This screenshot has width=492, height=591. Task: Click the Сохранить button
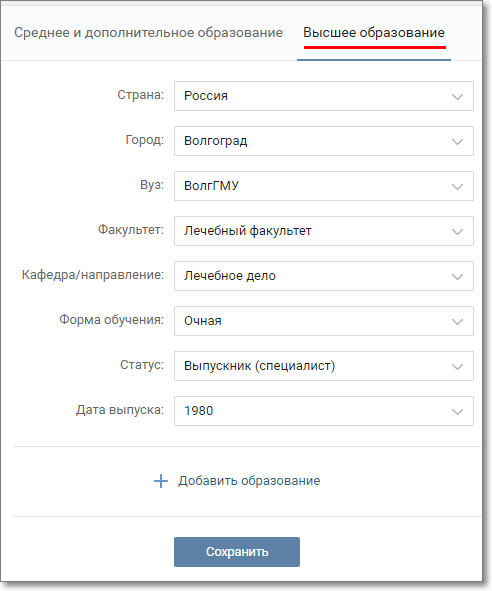pos(237,552)
